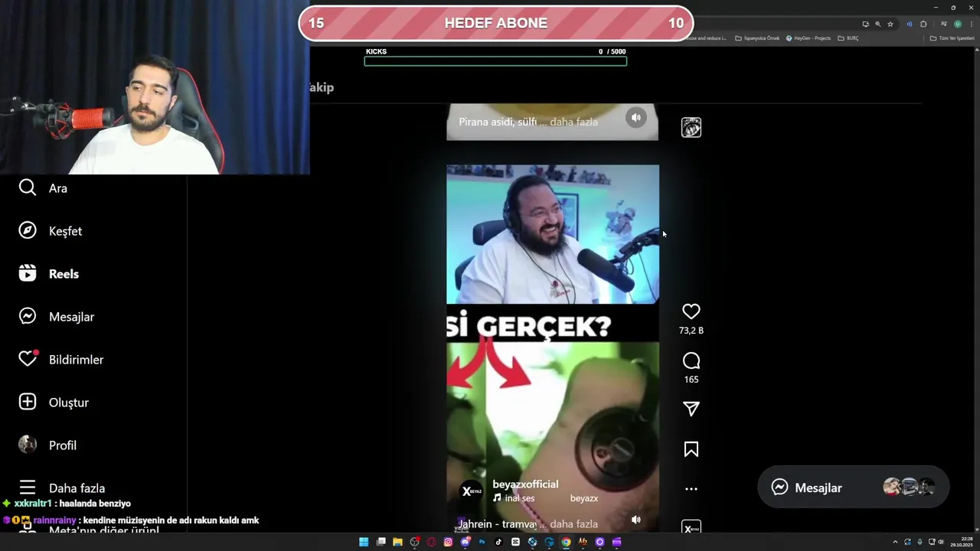Image resolution: width=980 pixels, height=551 pixels.
Task: Click the beyazx tag beside the audio
Action: 584,498
